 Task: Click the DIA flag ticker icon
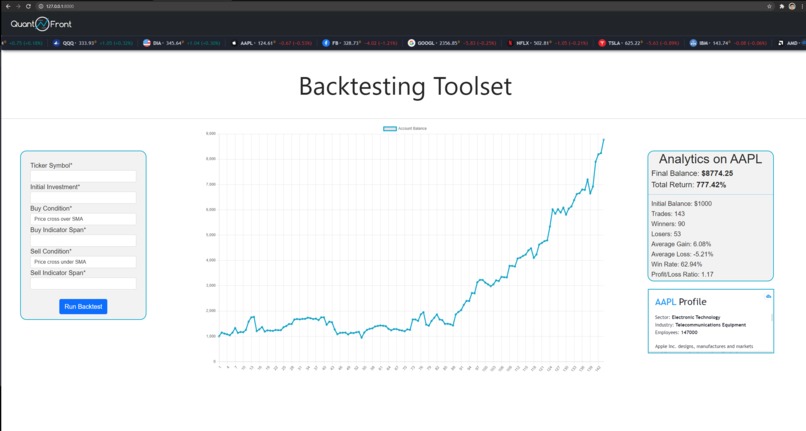[x=146, y=43]
